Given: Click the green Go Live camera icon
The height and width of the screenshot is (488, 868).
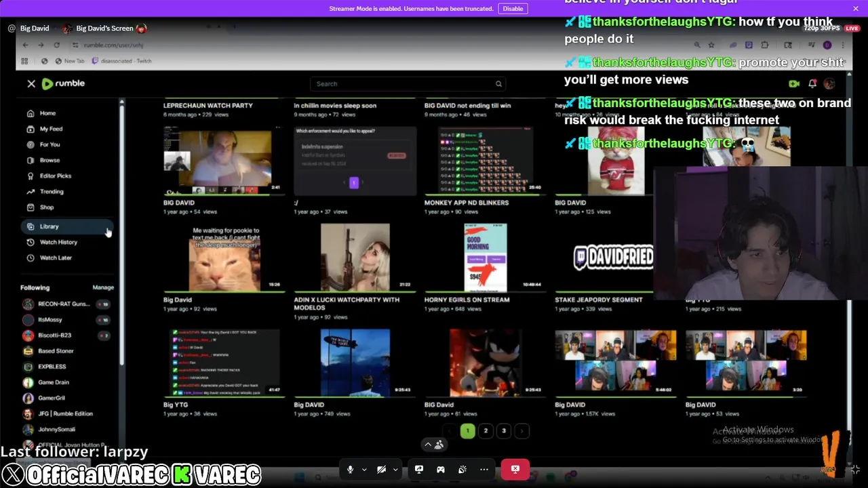Looking at the screenshot, I should (794, 84).
